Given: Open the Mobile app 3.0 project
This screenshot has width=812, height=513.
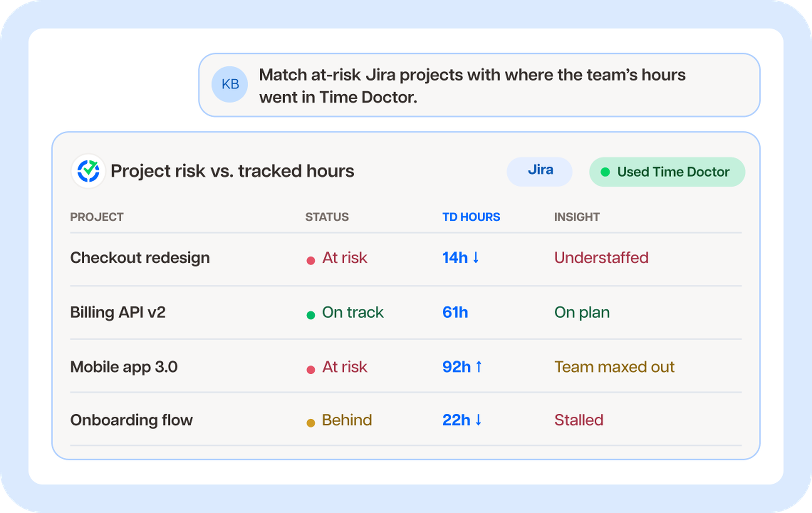Looking at the screenshot, I should pos(124,367).
